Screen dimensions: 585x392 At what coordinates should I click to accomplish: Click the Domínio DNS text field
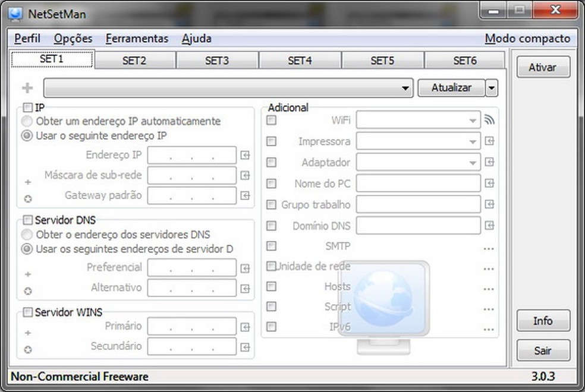pyautogui.click(x=418, y=226)
